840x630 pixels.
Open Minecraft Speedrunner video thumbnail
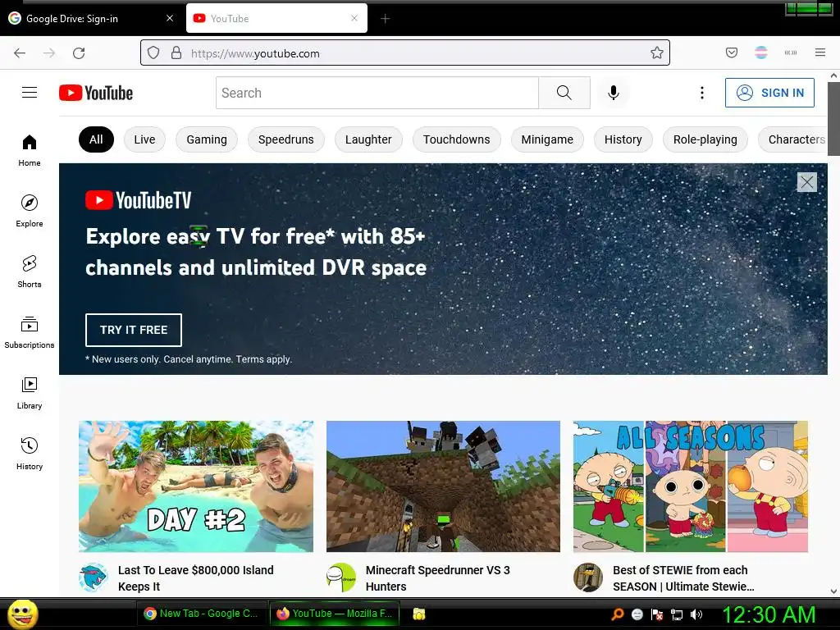pos(443,486)
